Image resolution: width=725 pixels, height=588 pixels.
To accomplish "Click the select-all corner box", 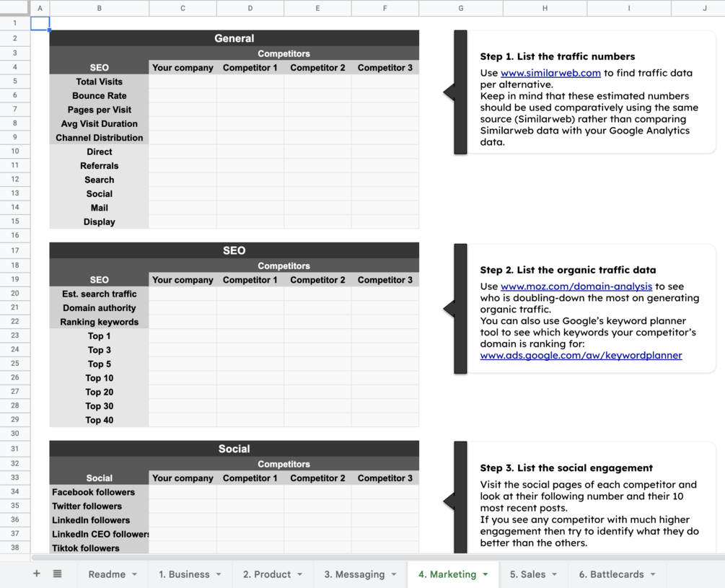I will tap(15, 8).
